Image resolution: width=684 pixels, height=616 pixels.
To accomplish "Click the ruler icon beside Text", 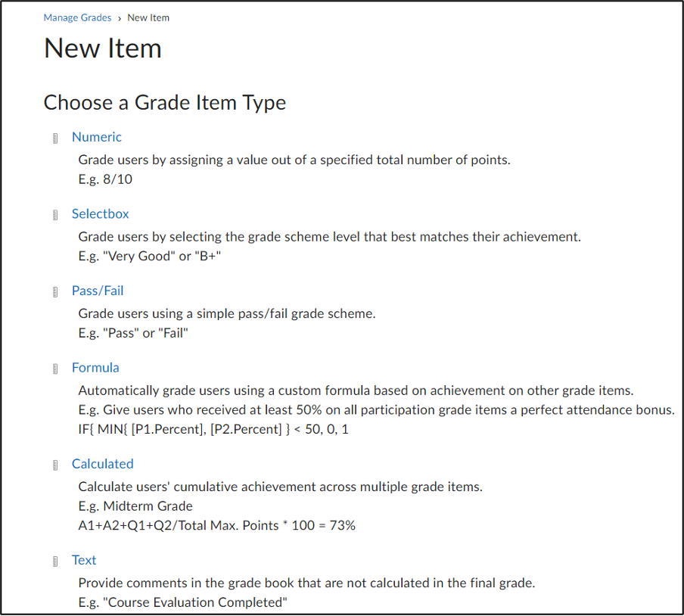I will 55,561.
